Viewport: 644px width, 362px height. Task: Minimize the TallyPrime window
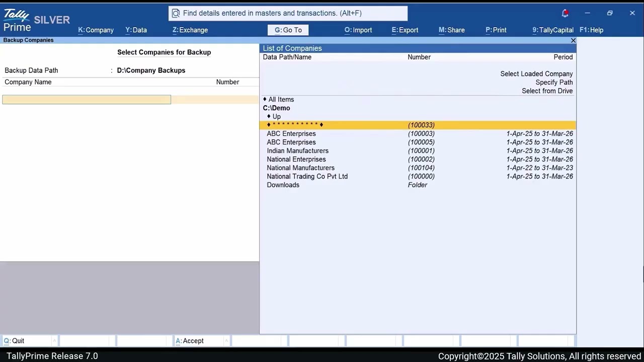587,13
